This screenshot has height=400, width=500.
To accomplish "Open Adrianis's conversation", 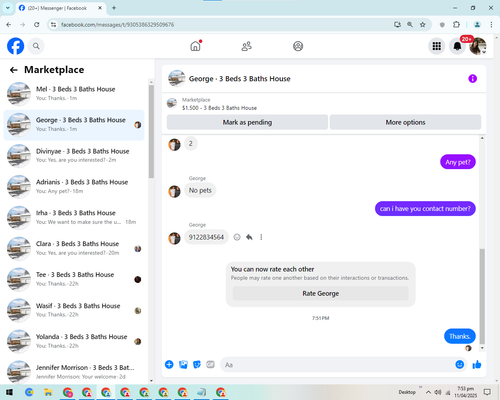I will [74, 187].
